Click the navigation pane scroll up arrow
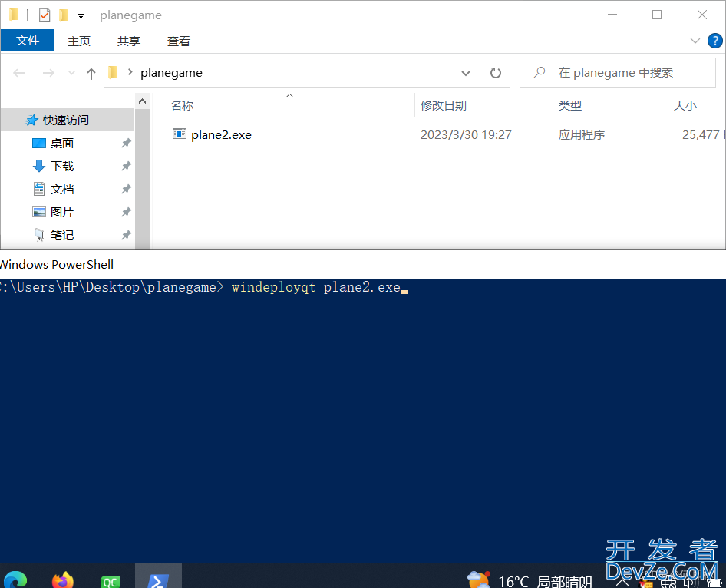 142,101
